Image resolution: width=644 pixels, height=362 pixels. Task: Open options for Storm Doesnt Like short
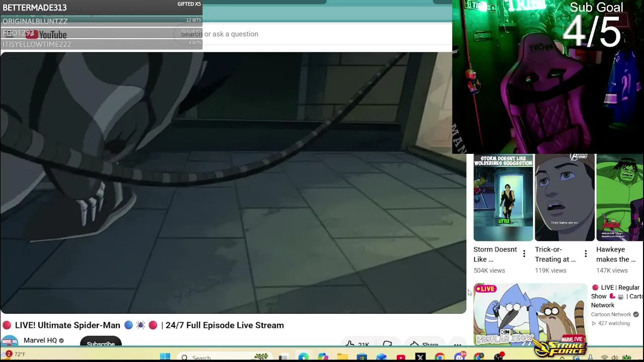tap(524, 254)
